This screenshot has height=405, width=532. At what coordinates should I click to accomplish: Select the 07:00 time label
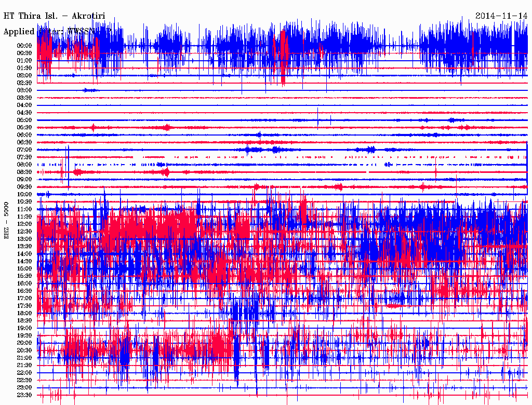coord(24,150)
